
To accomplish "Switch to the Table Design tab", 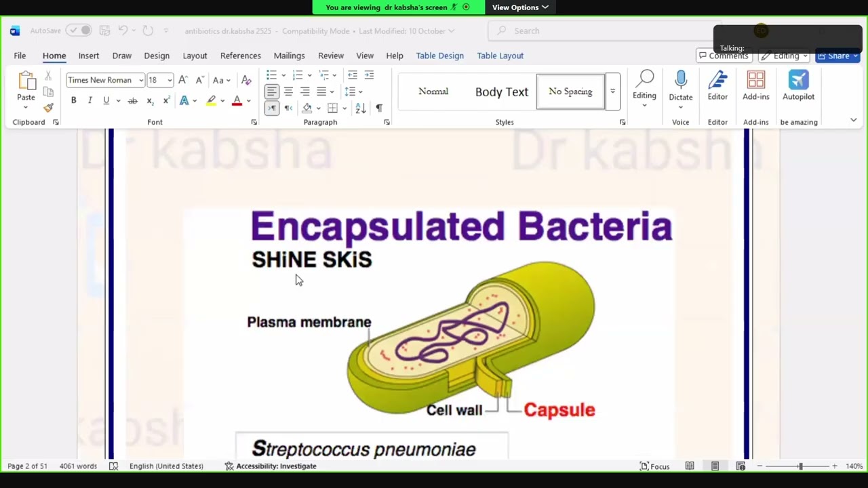I will coord(440,56).
